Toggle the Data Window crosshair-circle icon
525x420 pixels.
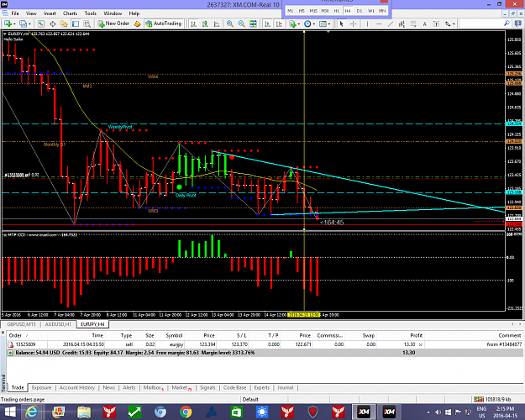pos(53,24)
